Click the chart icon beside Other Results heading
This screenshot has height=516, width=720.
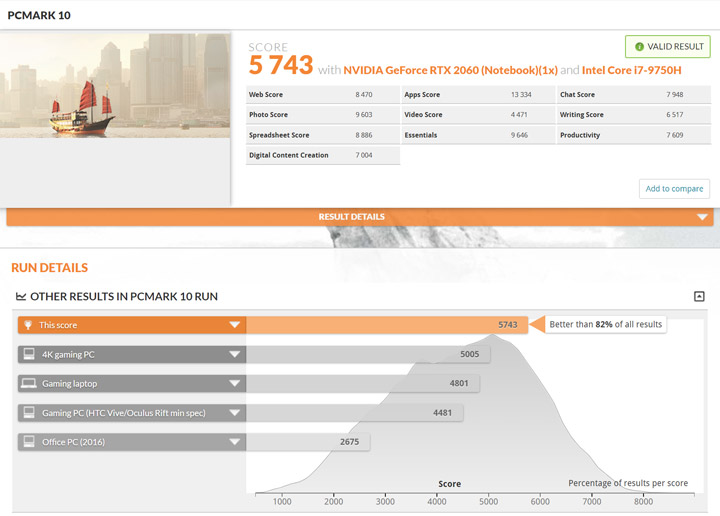[21, 297]
